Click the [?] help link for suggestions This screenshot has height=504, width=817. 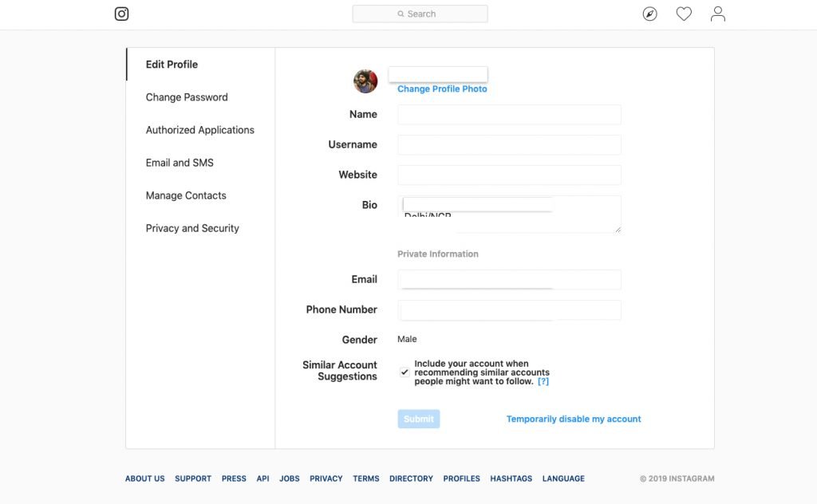click(x=543, y=381)
